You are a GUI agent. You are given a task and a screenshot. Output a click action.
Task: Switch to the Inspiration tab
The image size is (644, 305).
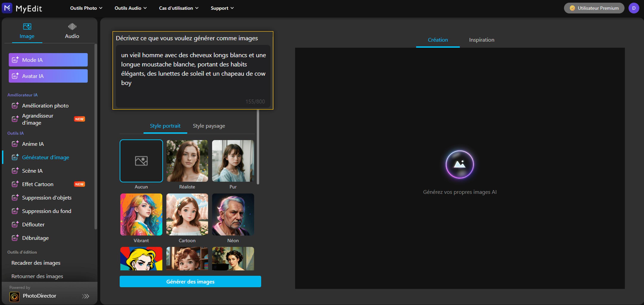pyautogui.click(x=481, y=40)
